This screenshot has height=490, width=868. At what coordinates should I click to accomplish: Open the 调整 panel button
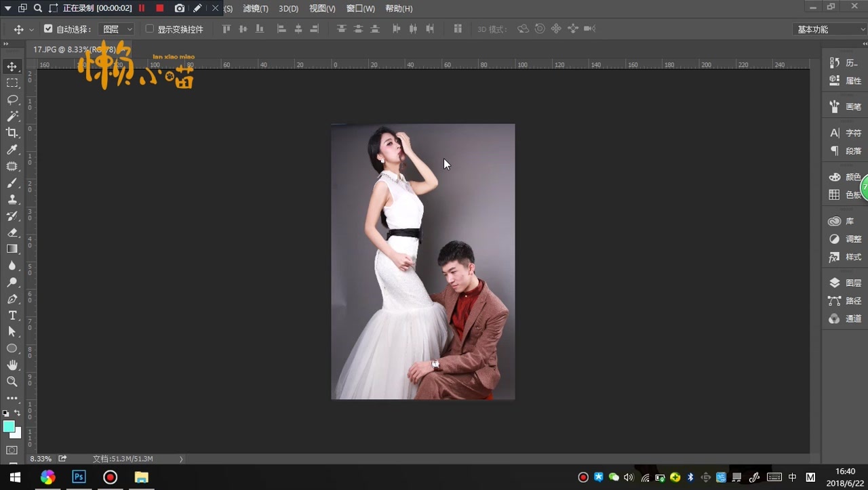click(845, 239)
